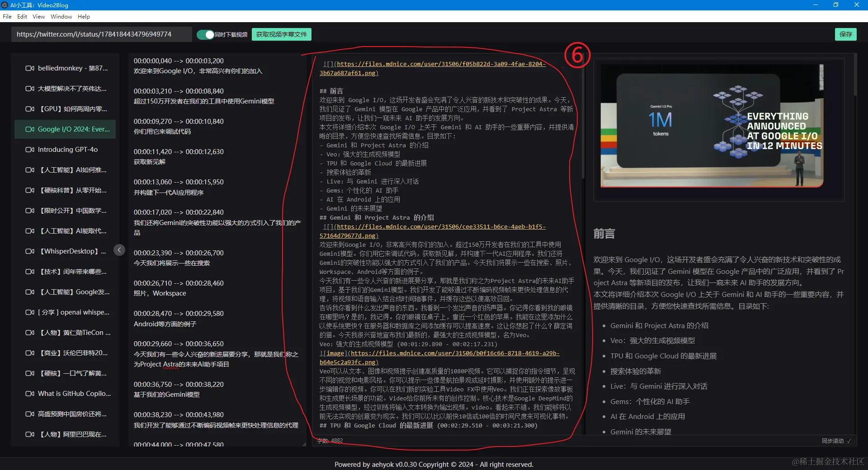Image resolution: width=868 pixels, height=470 pixels.
Task: Click the preview panel vertical scrollbar
Action: coord(855,75)
